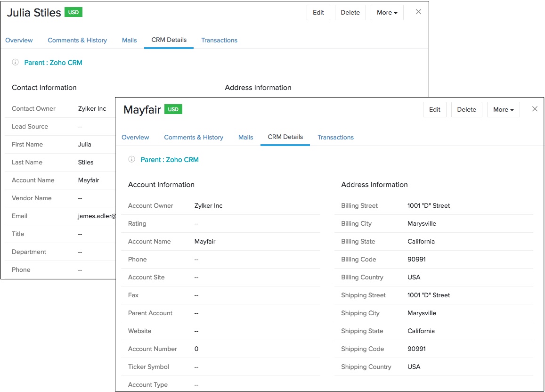Delete the Julia Stiles contact

(350, 12)
